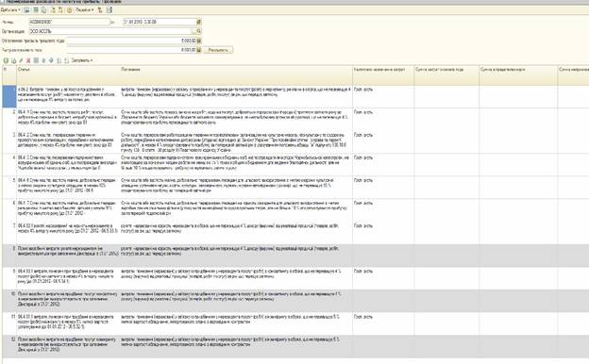The image size is (589, 364).
Task: Click the Рассчитать button
Action: click(x=218, y=50)
